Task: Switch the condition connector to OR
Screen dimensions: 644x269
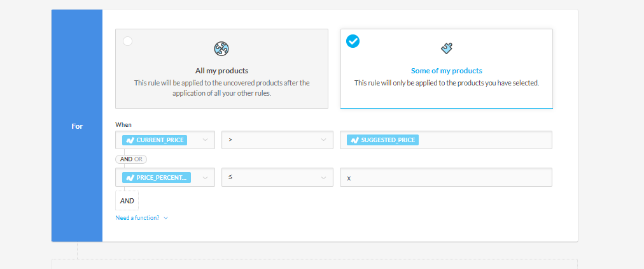Action: 139,159
